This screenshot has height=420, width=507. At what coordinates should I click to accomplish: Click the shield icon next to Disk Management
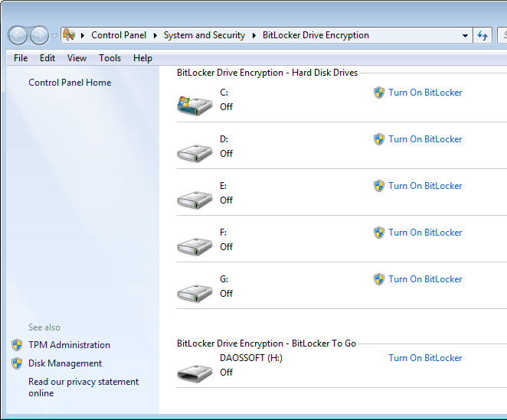[17, 363]
